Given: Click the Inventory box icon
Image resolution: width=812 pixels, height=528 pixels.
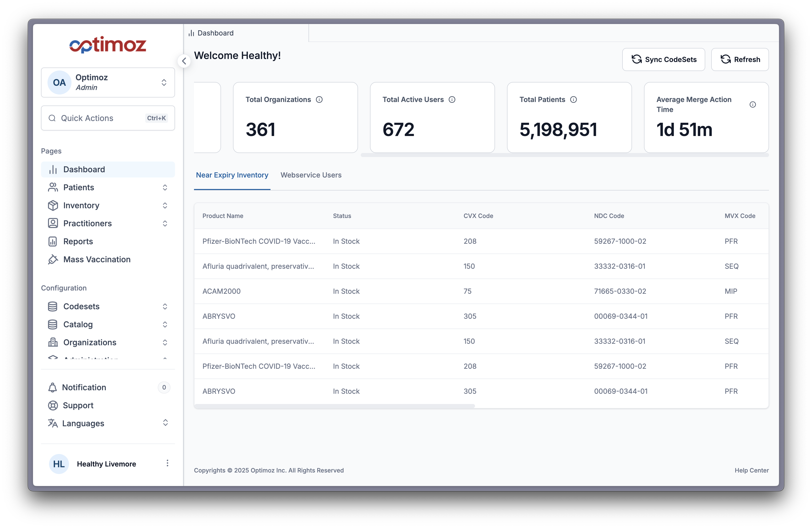Looking at the screenshot, I should tap(53, 205).
